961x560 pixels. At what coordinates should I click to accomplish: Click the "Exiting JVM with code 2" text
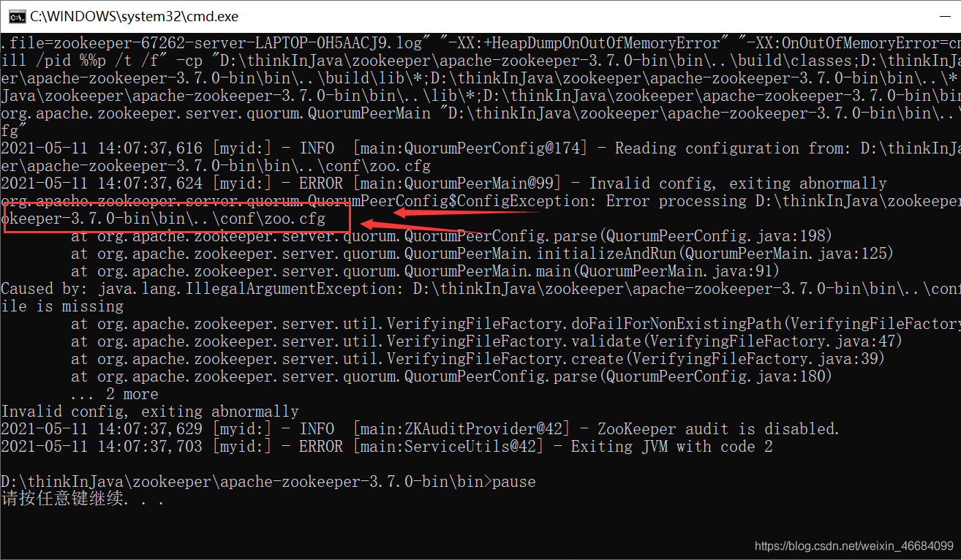[671, 447]
